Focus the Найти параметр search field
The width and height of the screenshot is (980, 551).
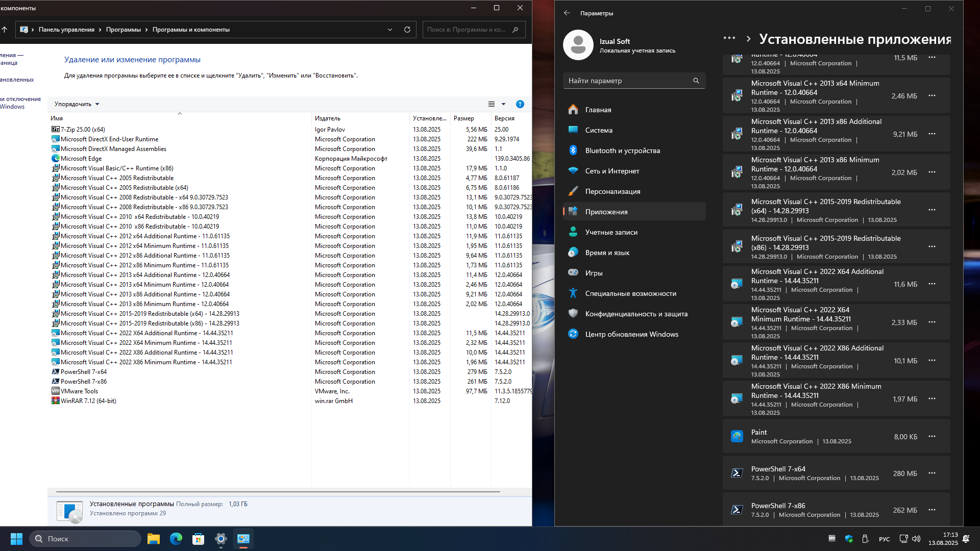click(634, 81)
